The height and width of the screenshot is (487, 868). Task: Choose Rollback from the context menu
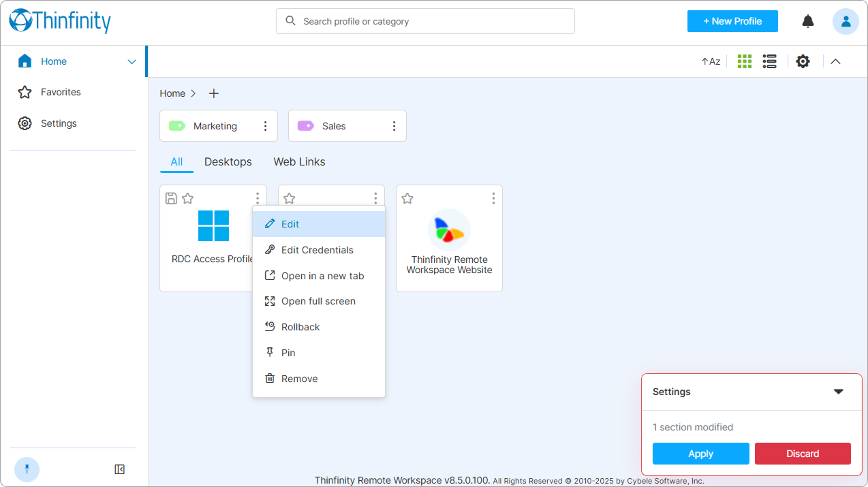pyautogui.click(x=319, y=327)
